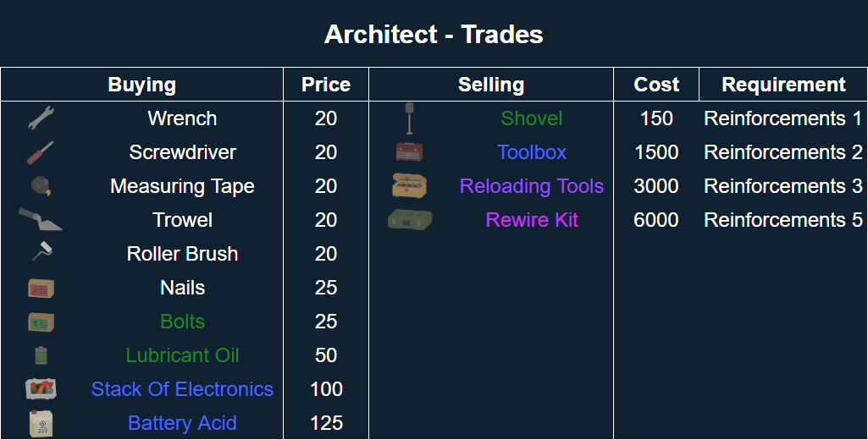Click the Wrench item icon
868x440 pixels.
pos(41,118)
